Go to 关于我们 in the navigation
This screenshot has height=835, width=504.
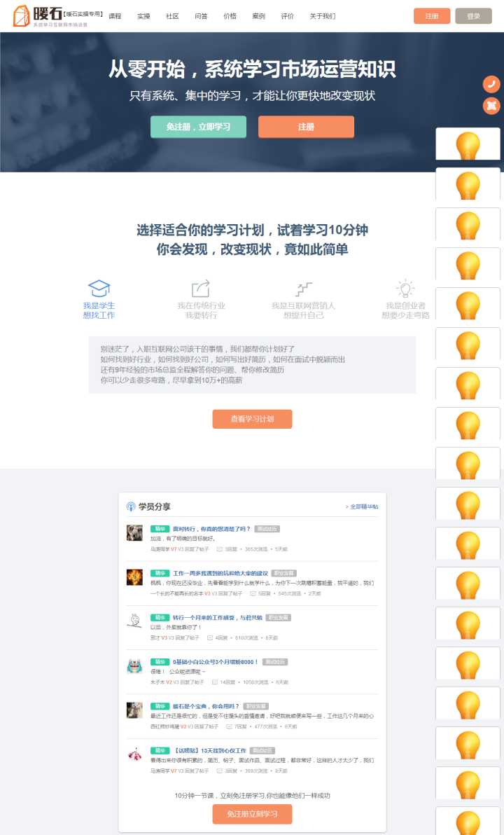pos(323,16)
